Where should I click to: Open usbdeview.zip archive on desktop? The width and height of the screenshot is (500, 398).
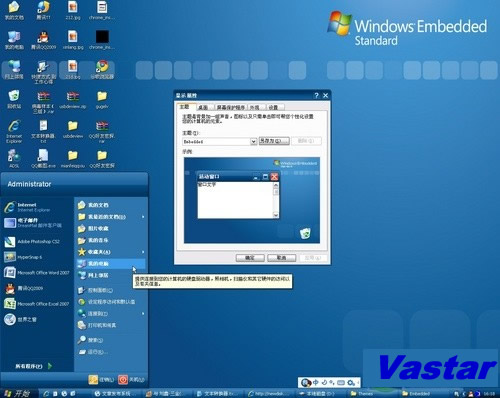click(72, 99)
